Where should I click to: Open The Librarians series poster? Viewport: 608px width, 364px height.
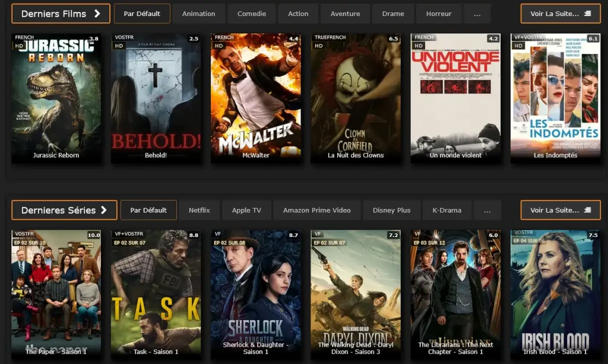click(455, 295)
